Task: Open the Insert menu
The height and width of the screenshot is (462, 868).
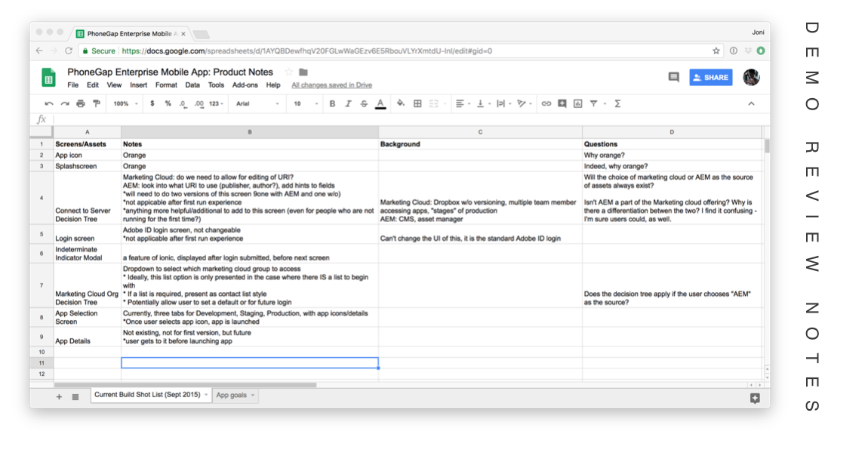Action: tap(138, 85)
